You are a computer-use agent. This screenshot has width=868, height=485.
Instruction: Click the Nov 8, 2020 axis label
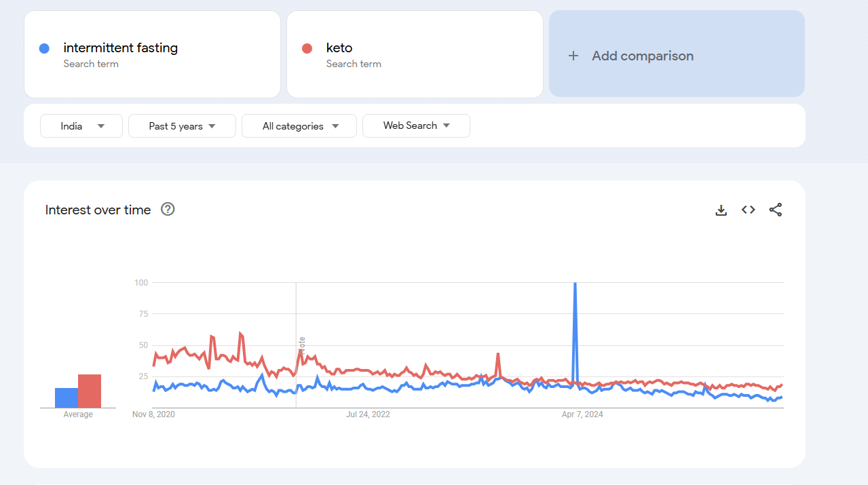[x=153, y=414]
